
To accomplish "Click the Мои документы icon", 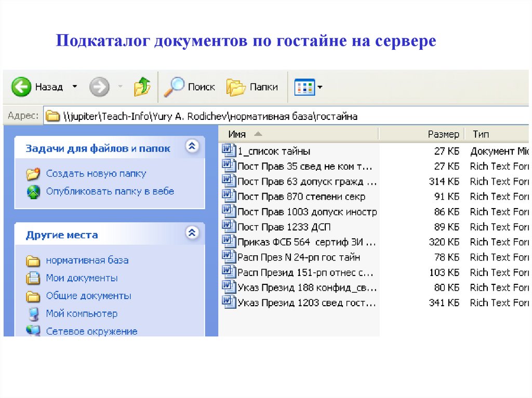I will pos(33,278).
